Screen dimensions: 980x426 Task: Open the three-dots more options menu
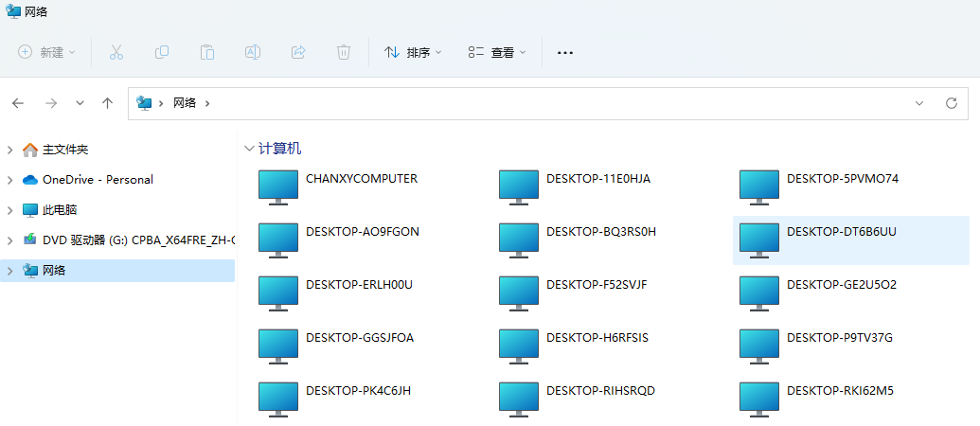(565, 53)
